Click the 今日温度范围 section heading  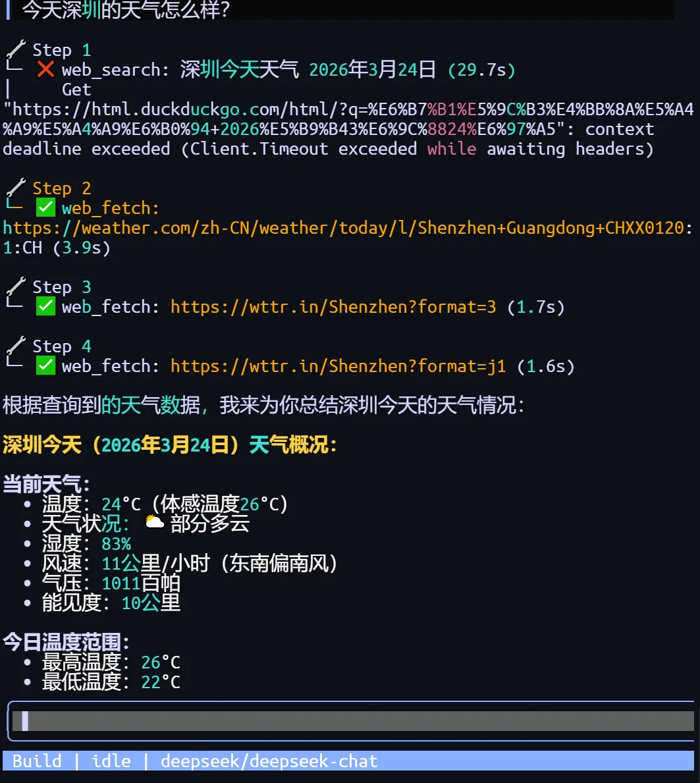point(66,642)
